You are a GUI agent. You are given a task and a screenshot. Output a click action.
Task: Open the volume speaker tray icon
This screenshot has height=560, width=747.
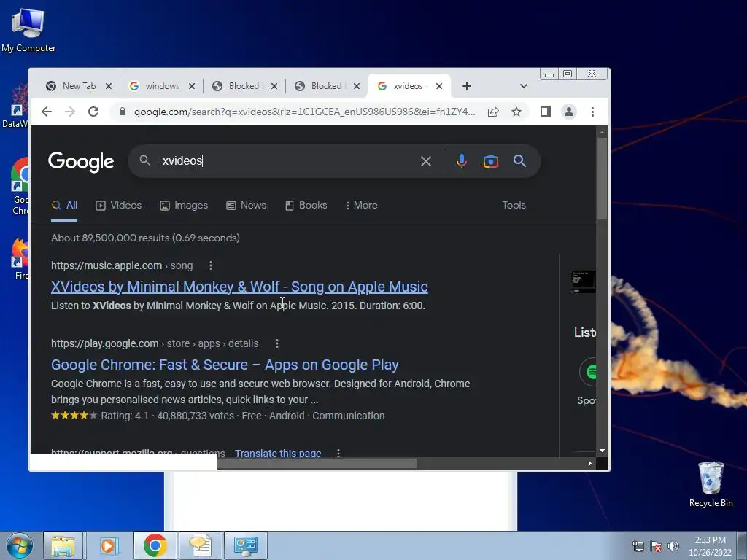coord(673,545)
